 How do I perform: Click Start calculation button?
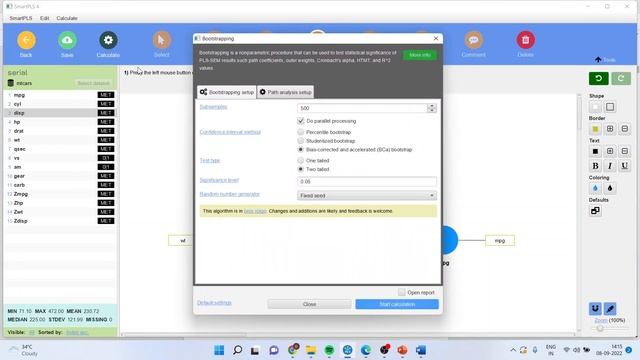[397, 304]
